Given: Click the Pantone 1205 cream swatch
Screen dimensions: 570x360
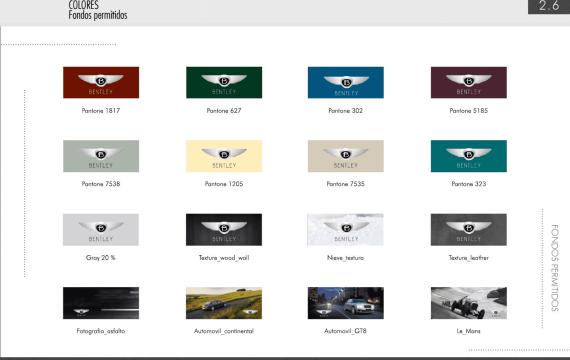Looking at the screenshot, I should (224, 156).
